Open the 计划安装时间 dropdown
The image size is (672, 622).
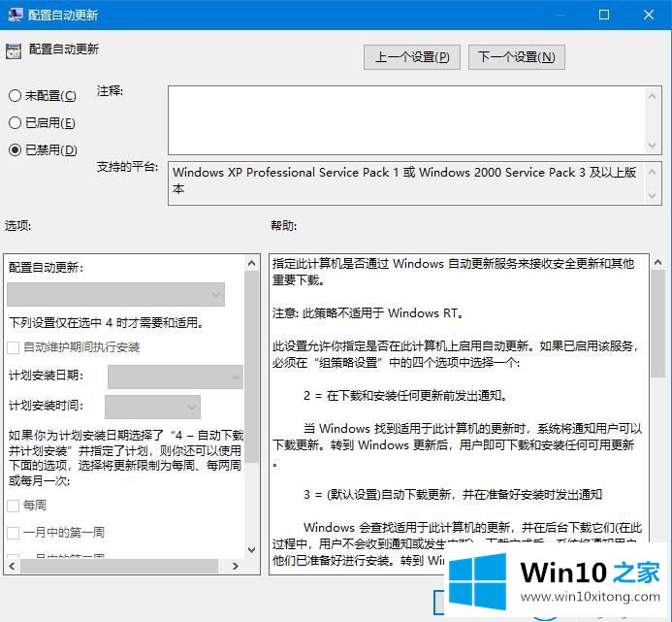click(152, 407)
